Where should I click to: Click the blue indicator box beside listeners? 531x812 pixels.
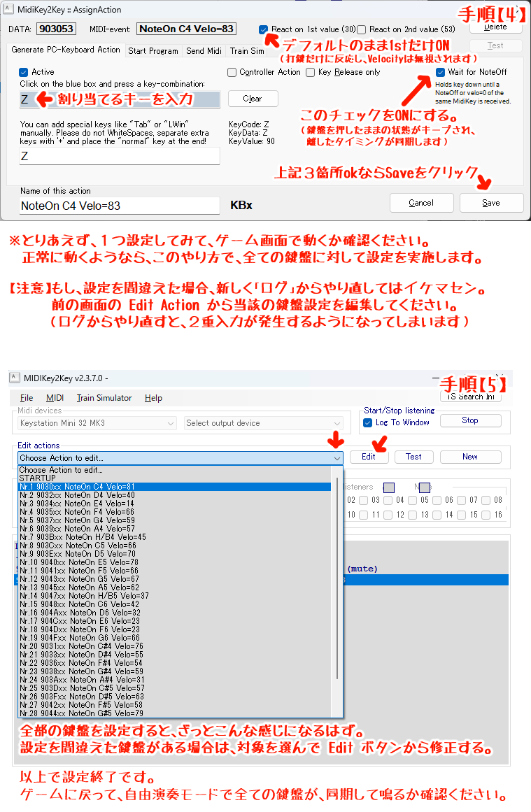388,487
